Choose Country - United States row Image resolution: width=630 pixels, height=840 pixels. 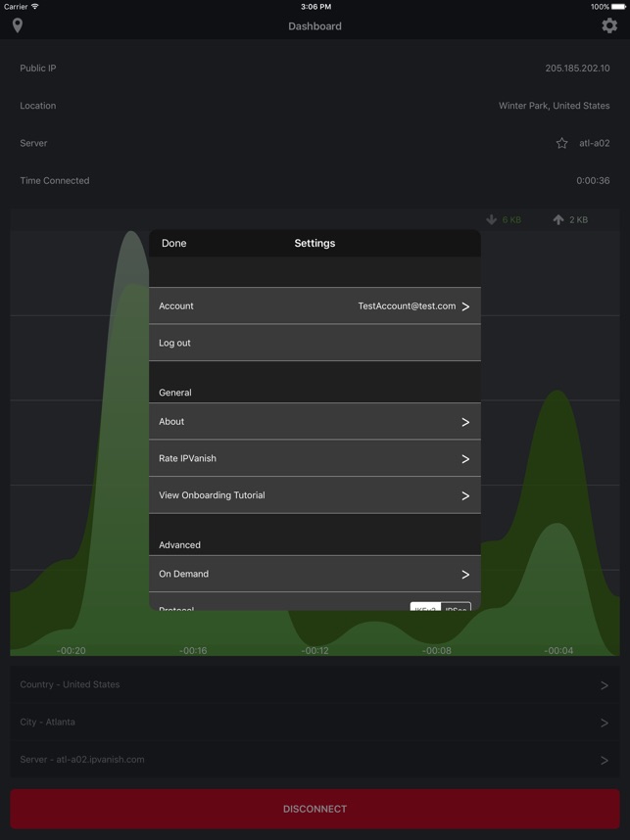pos(315,684)
